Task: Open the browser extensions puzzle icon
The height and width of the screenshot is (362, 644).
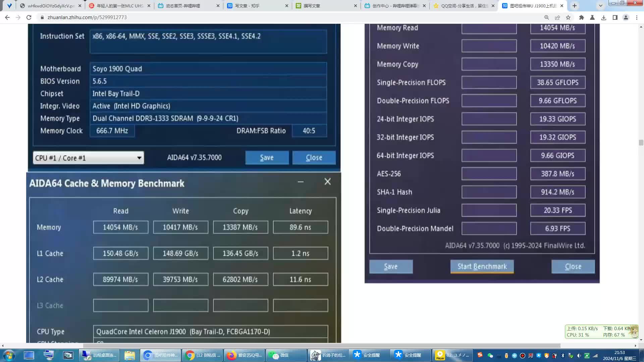Action: click(x=582, y=17)
